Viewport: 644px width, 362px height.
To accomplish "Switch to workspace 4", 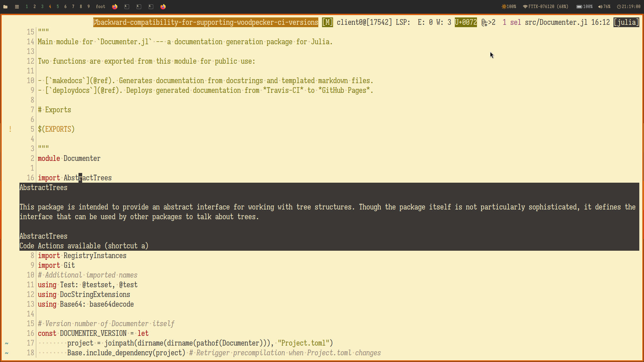I will [x=50, y=7].
